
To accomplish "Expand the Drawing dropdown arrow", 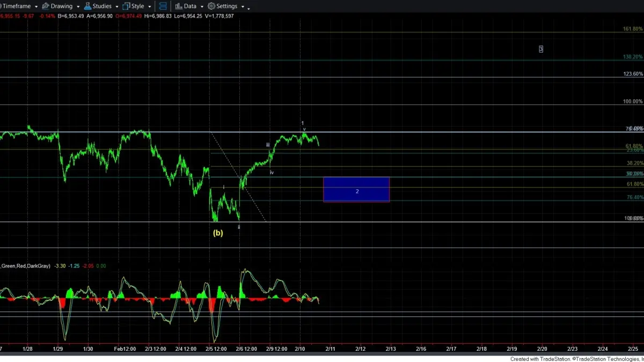I will [78, 7].
